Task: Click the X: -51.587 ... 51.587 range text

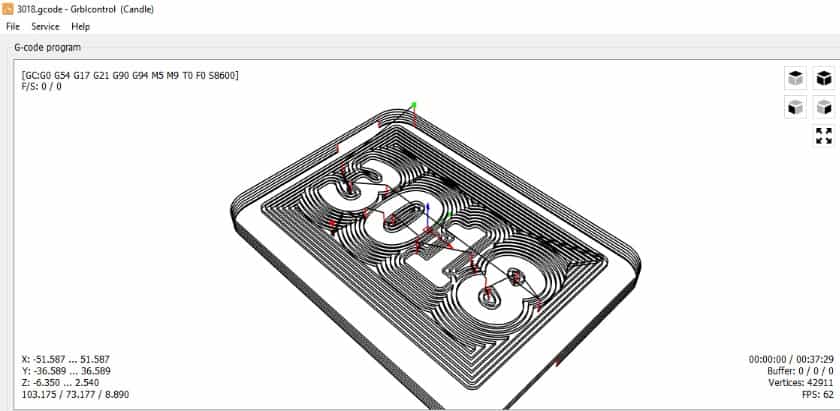Action: (x=65, y=359)
